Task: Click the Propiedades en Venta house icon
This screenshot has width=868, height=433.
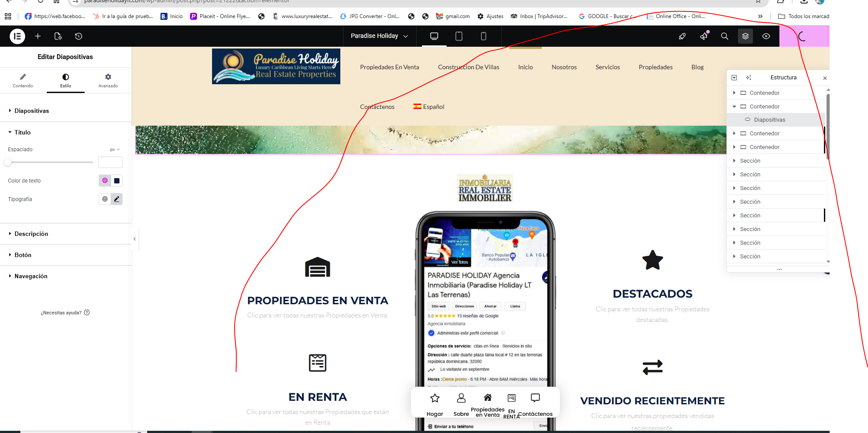Action: click(488, 398)
